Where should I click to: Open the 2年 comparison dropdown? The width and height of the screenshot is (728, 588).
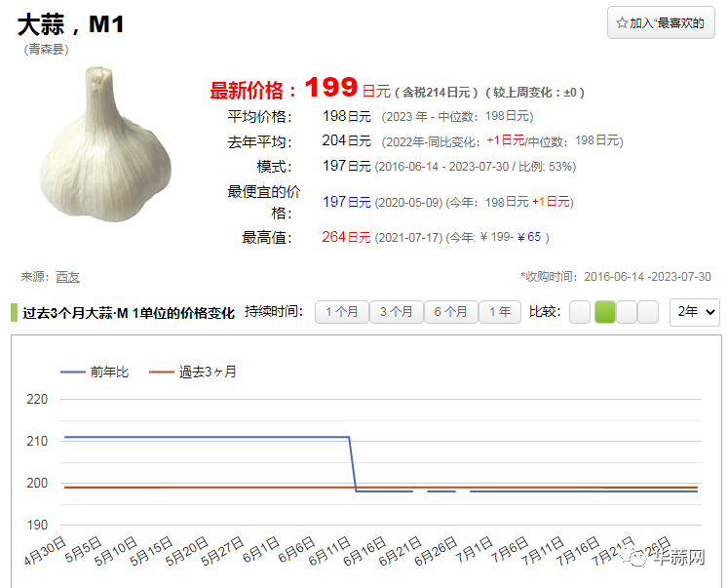pos(695,312)
